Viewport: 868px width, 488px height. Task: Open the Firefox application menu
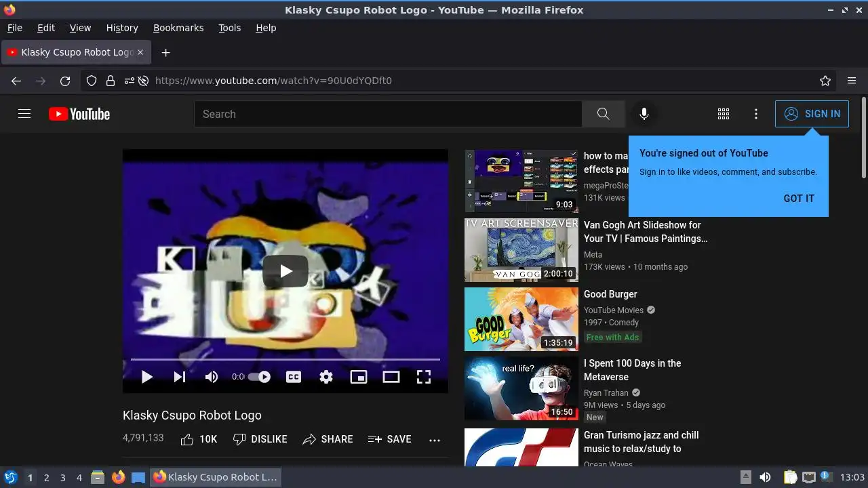[x=852, y=81]
